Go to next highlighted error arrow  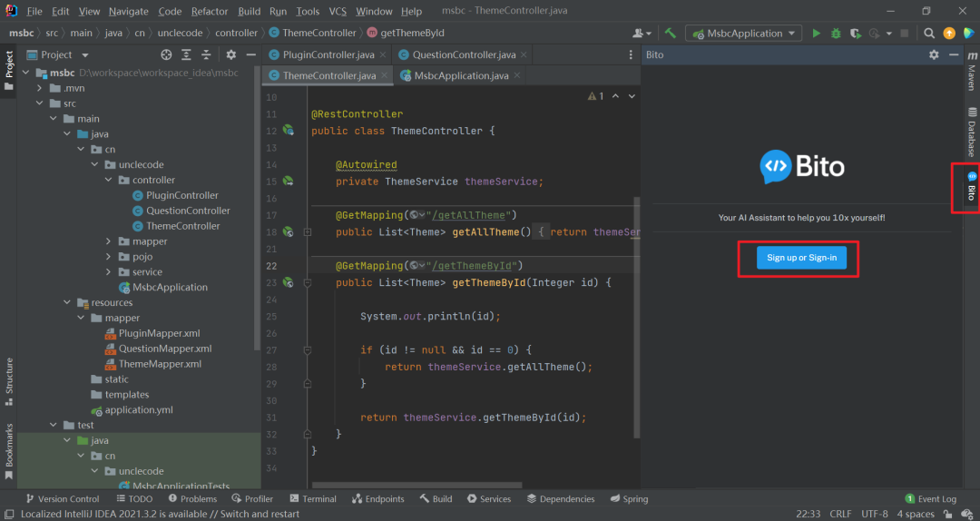click(x=632, y=96)
